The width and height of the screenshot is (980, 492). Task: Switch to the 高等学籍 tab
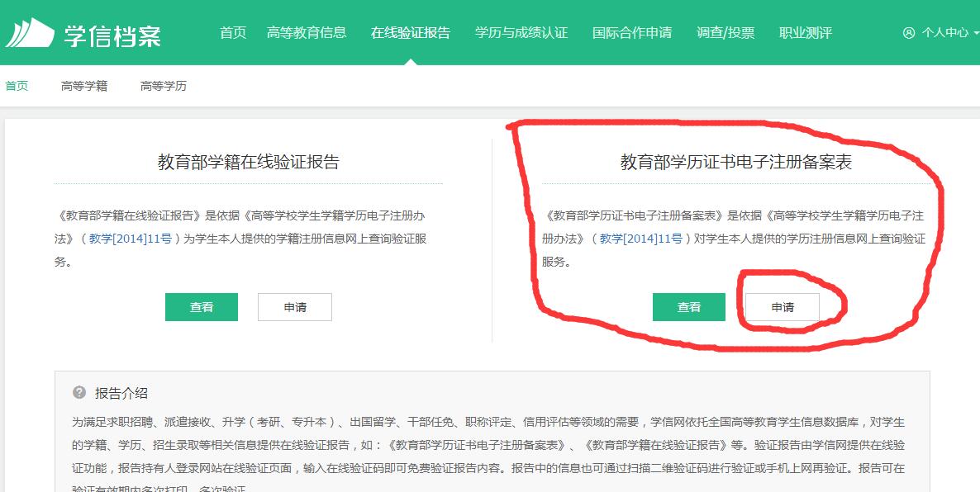pos(84,86)
